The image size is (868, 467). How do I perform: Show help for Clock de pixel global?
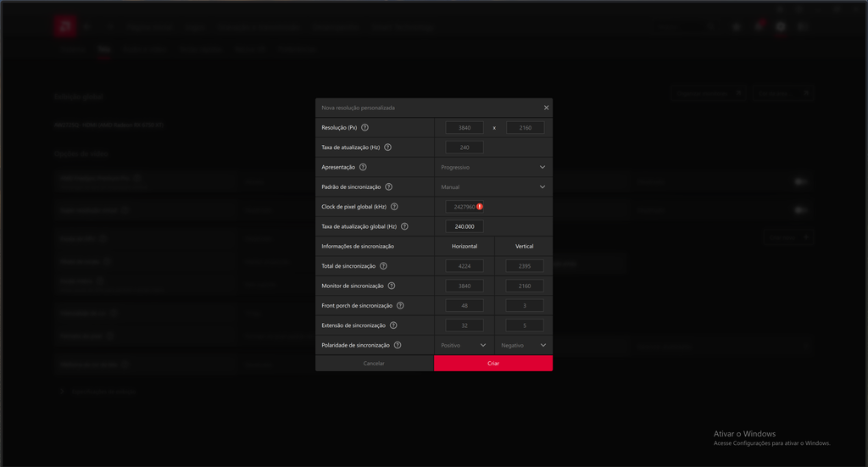tap(394, 207)
